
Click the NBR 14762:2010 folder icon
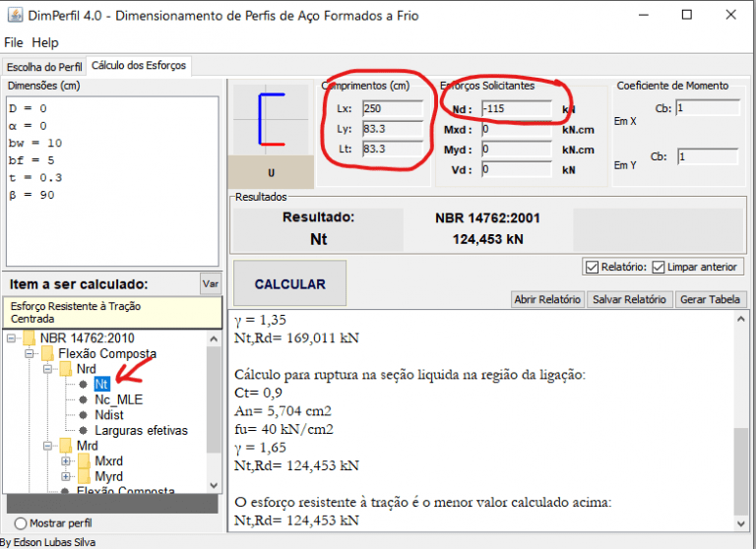click(x=29, y=338)
